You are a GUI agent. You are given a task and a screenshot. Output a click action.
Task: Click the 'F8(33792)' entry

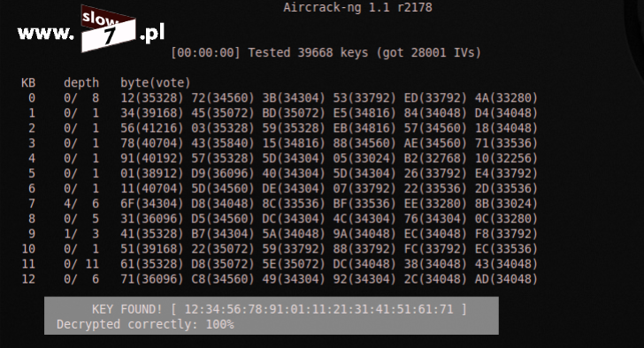pos(506,234)
